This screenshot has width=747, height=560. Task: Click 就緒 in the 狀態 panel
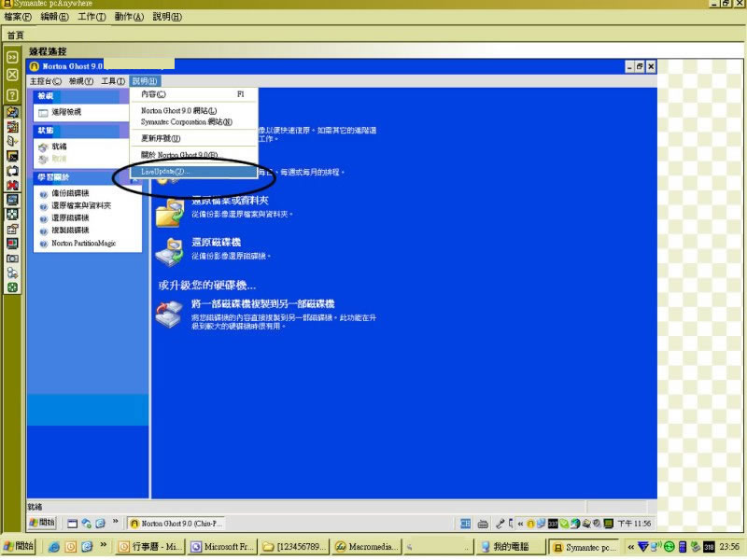pos(59,147)
